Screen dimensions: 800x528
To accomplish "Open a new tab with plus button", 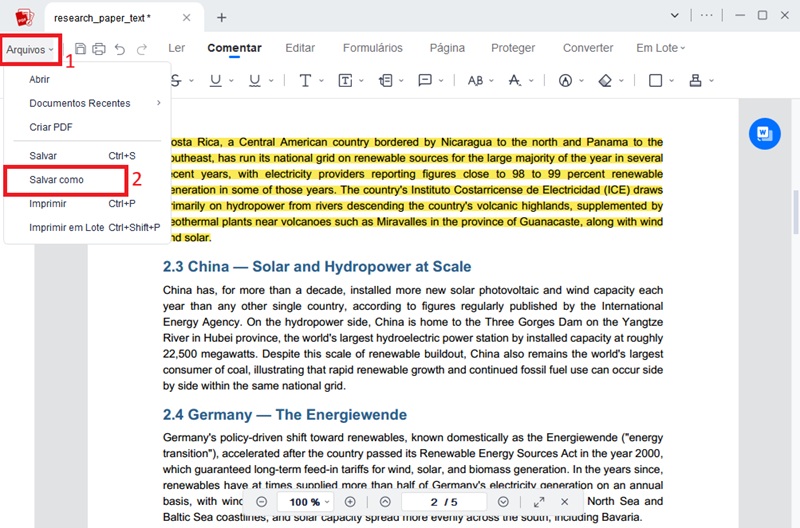I will (221, 18).
